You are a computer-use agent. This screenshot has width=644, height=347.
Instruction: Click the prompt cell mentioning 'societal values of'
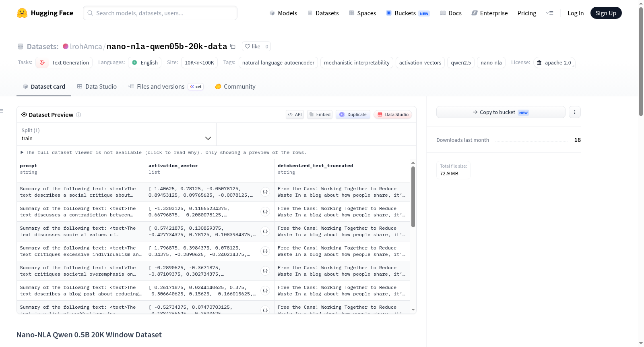click(81, 231)
